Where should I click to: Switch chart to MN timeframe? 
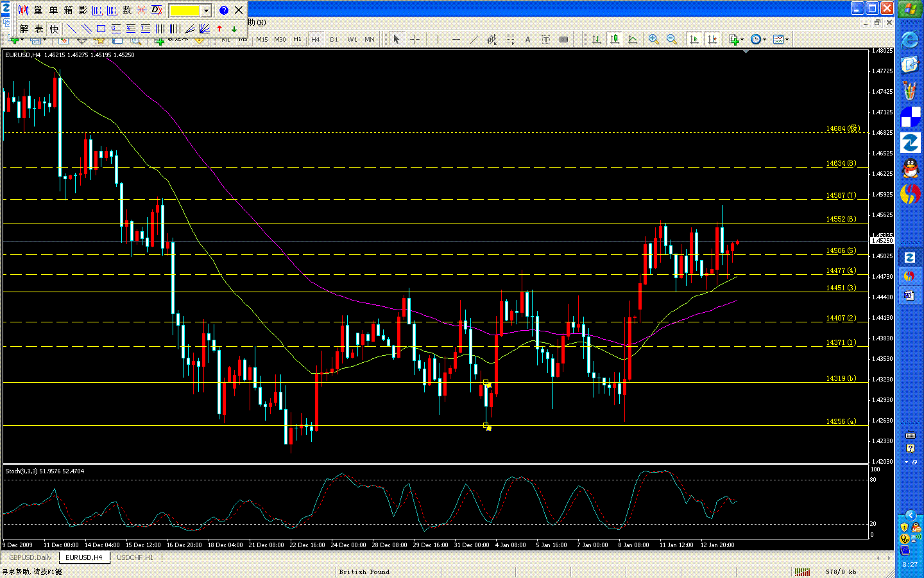pyautogui.click(x=370, y=40)
